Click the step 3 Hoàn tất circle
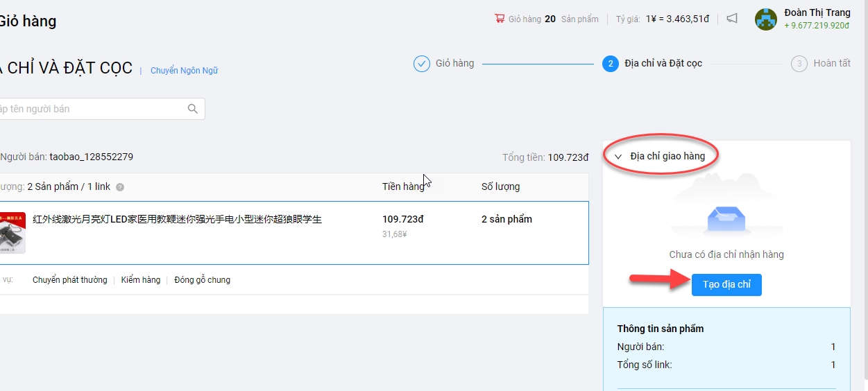The height and width of the screenshot is (391, 868). (x=799, y=64)
